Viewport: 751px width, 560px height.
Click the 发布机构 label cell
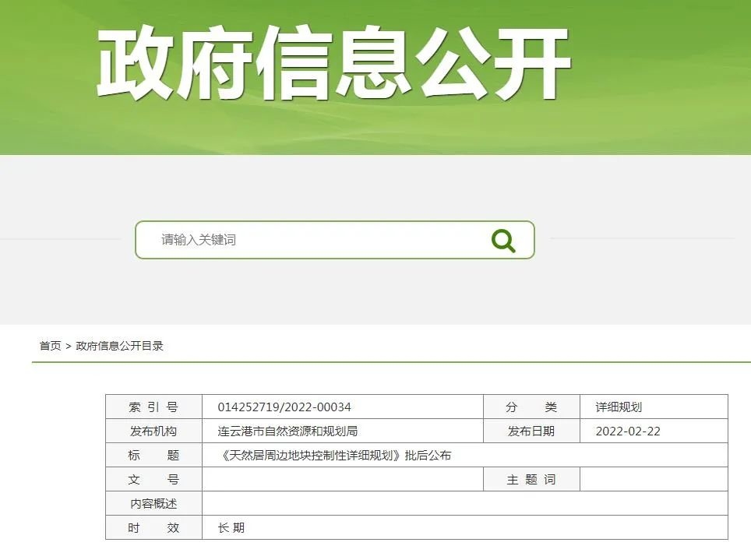click(x=153, y=431)
